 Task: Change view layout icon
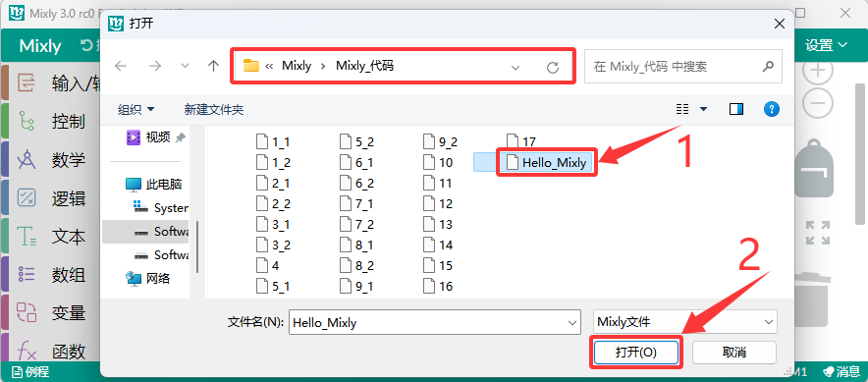click(682, 109)
